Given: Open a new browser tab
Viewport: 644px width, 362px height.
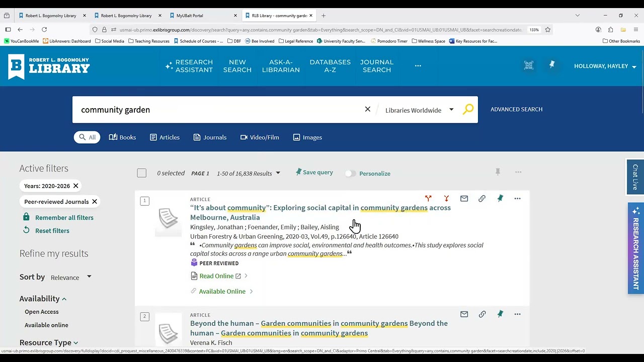Looking at the screenshot, I should tap(324, 16).
